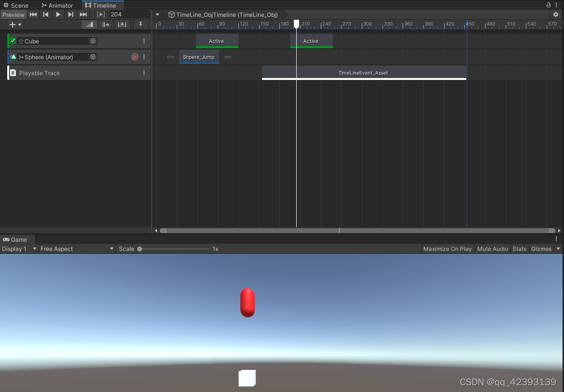Image resolution: width=564 pixels, height=392 pixels.
Task: Open Timeline window kebab menu
Action: [556, 5]
